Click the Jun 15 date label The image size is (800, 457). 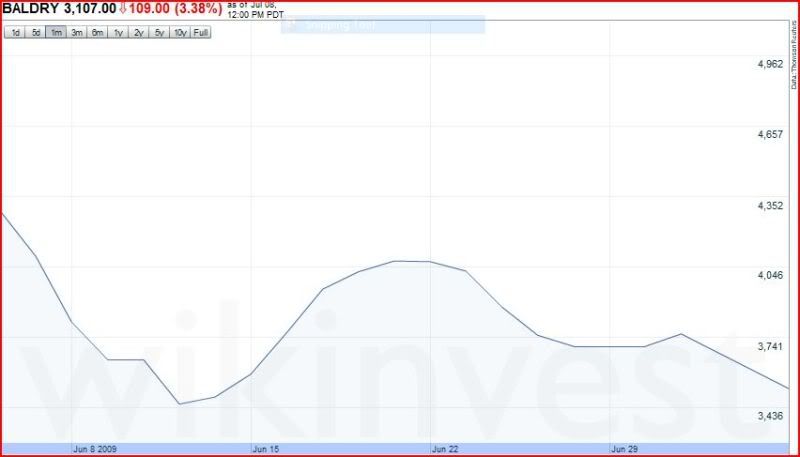point(266,449)
